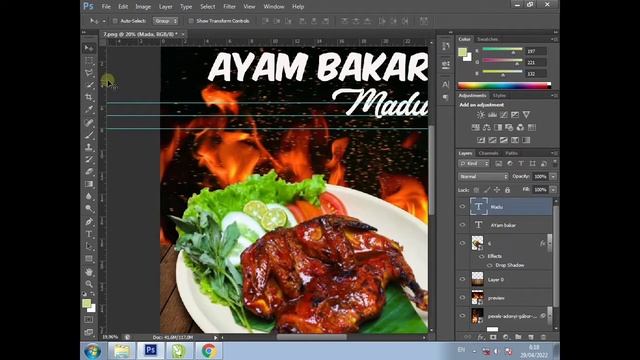The width and height of the screenshot is (640, 360).
Task: Collapse layer 6 effects via fx arrow
Action: click(549, 243)
